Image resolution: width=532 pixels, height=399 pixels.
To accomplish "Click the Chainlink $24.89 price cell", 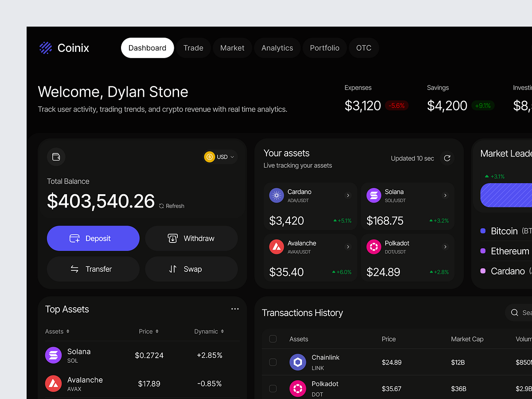I will point(391,362).
